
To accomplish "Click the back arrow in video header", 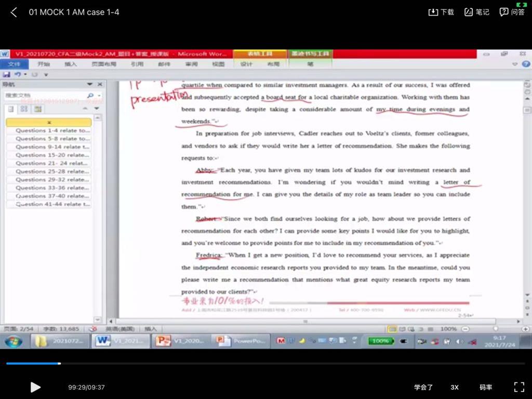I will (14, 12).
